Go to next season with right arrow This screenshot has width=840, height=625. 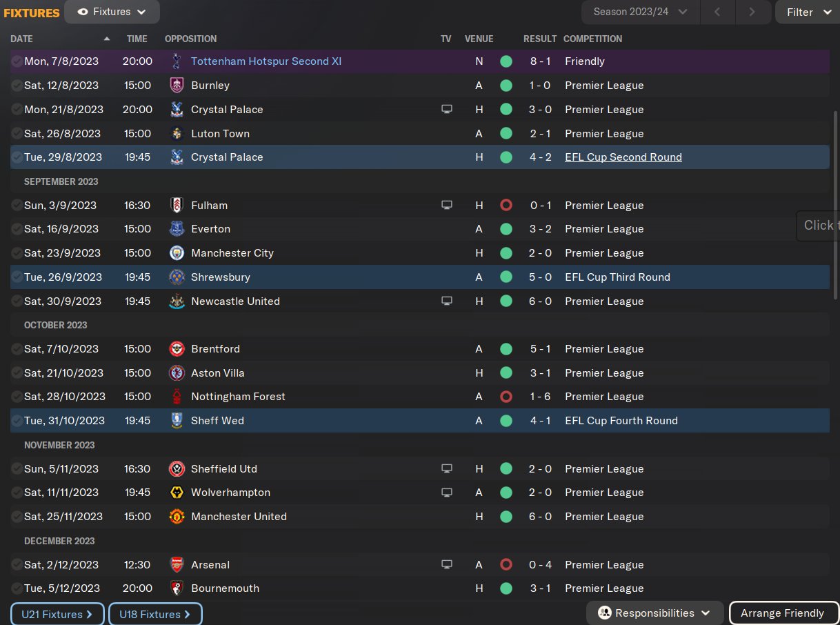pos(752,12)
